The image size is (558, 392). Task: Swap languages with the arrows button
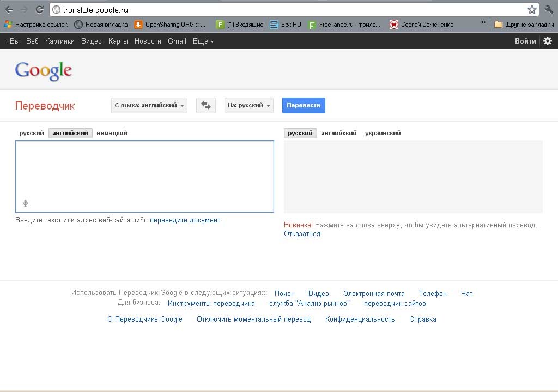tap(205, 105)
